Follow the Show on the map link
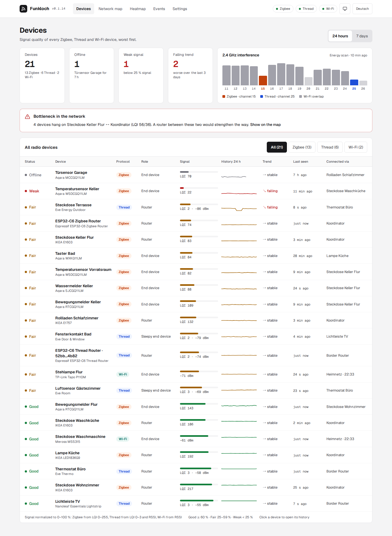This screenshot has height=536, width=392. click(265, 125)
